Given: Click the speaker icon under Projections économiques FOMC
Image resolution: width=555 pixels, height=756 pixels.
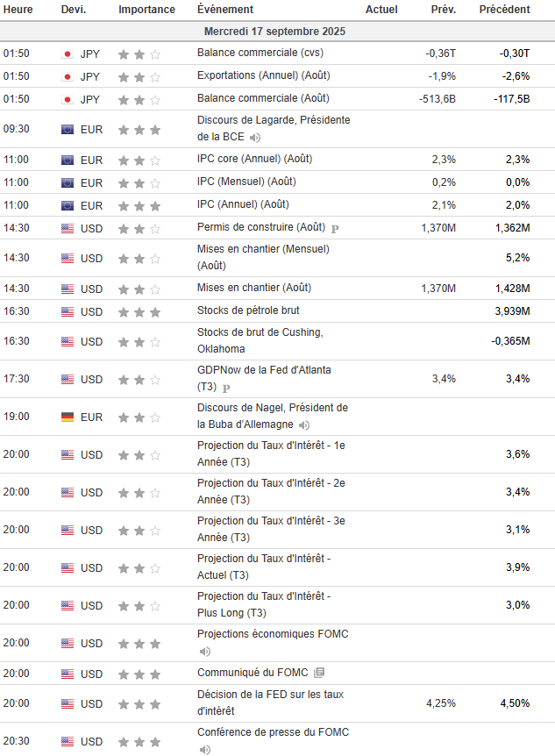Looking at the screenshot, I should (x=204, y=652).
